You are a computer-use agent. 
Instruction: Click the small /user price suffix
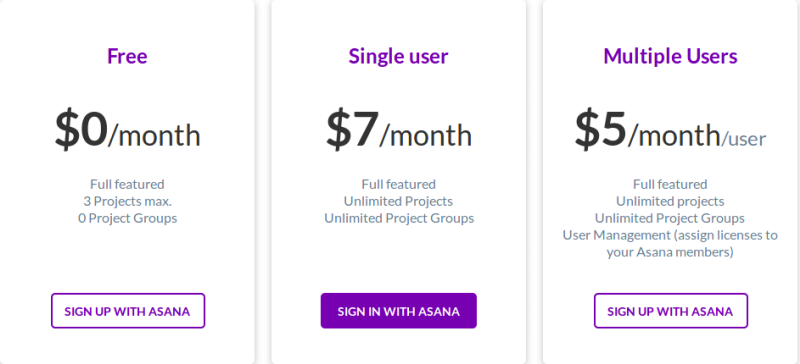tap(743, 138)
